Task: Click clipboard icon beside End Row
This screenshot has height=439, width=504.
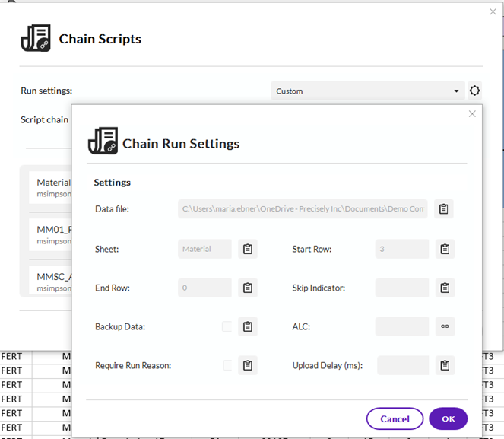Action: click(247, 288)
